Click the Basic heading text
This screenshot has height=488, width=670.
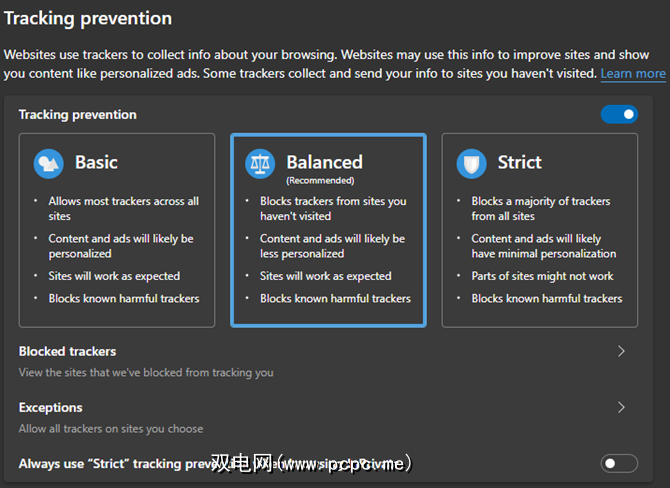coord(96,163)
